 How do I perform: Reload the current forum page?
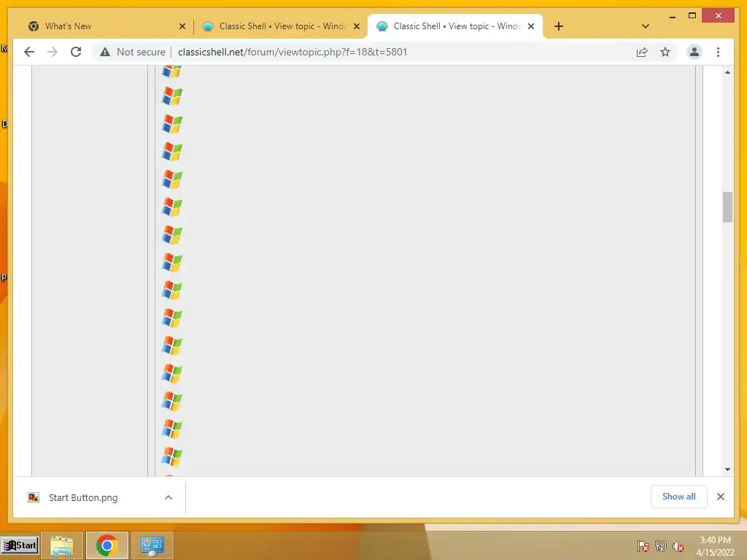(x=76, y=52)
